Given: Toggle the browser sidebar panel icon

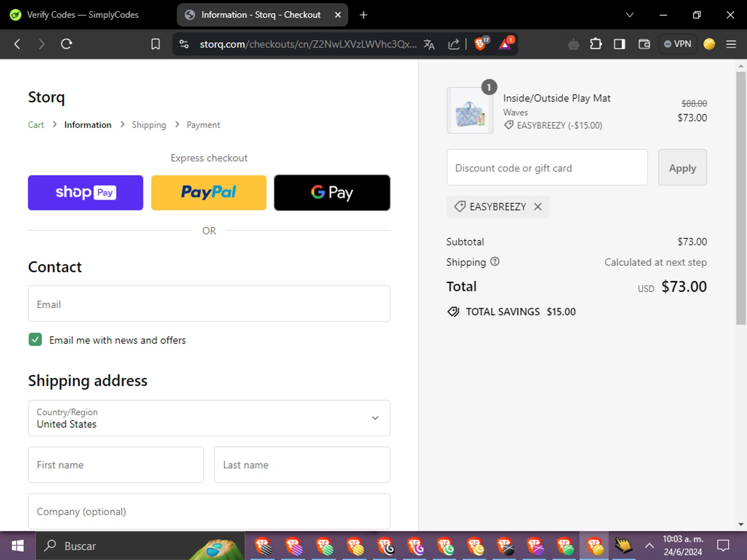Looking at the screenshot, I should (x=620, y=44).
